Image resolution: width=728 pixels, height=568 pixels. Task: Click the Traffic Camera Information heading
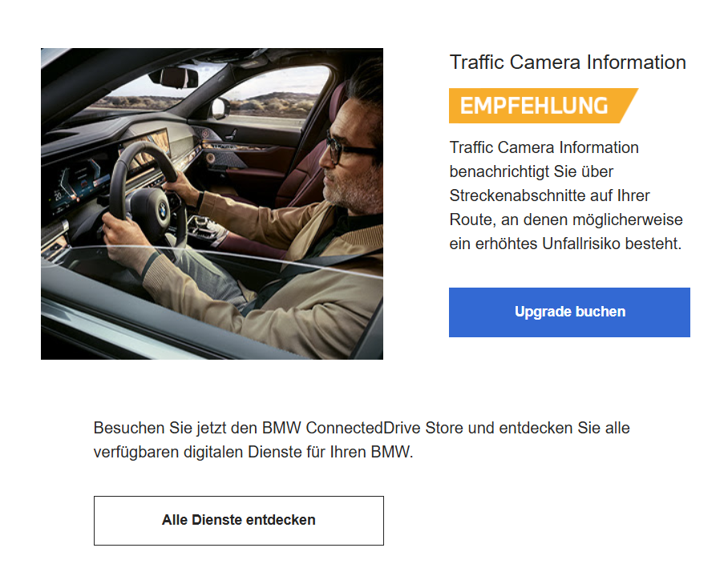pos(568,62)
